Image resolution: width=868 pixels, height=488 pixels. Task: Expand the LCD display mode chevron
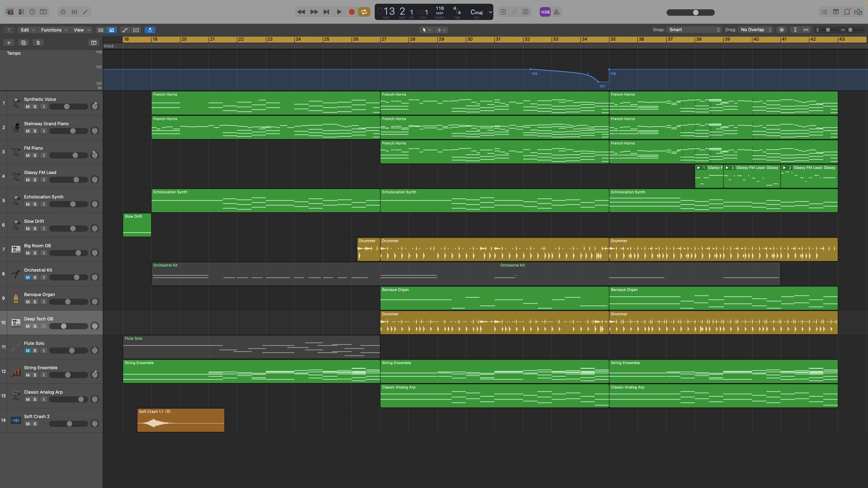[490, 12]
